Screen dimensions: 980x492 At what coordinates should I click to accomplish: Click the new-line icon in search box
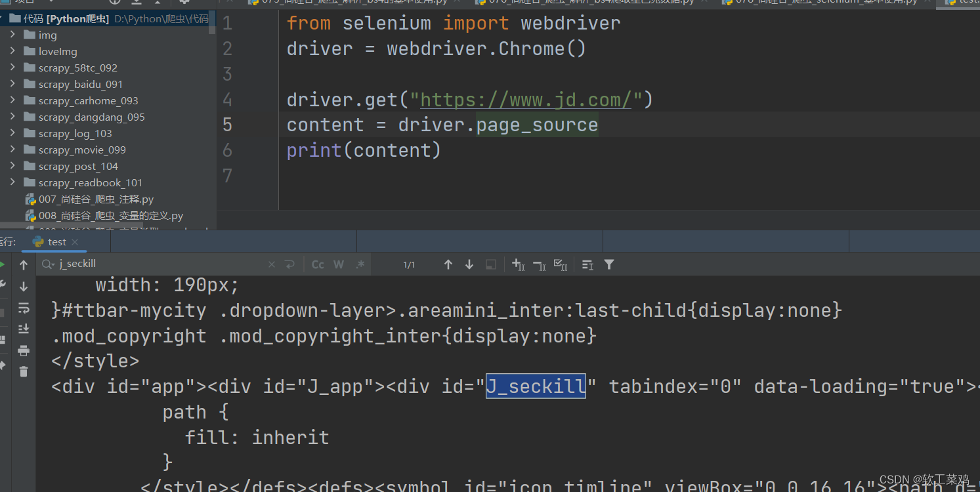[289, 264]
